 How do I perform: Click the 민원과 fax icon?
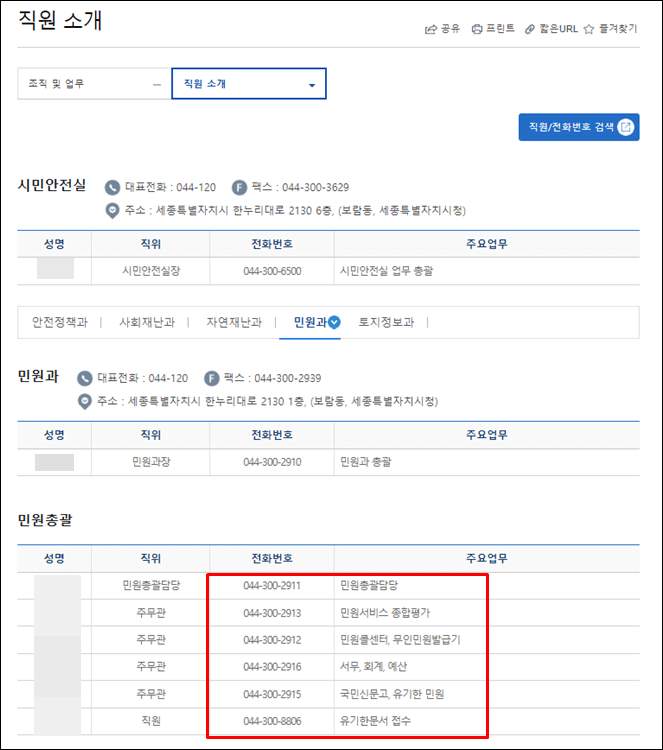point(211,378)
